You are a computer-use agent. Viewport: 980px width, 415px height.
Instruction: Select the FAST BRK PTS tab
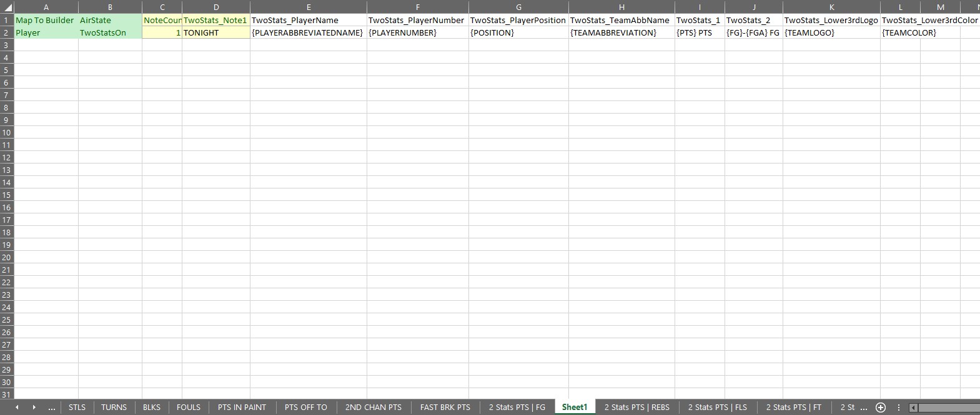tap(445, 408)
